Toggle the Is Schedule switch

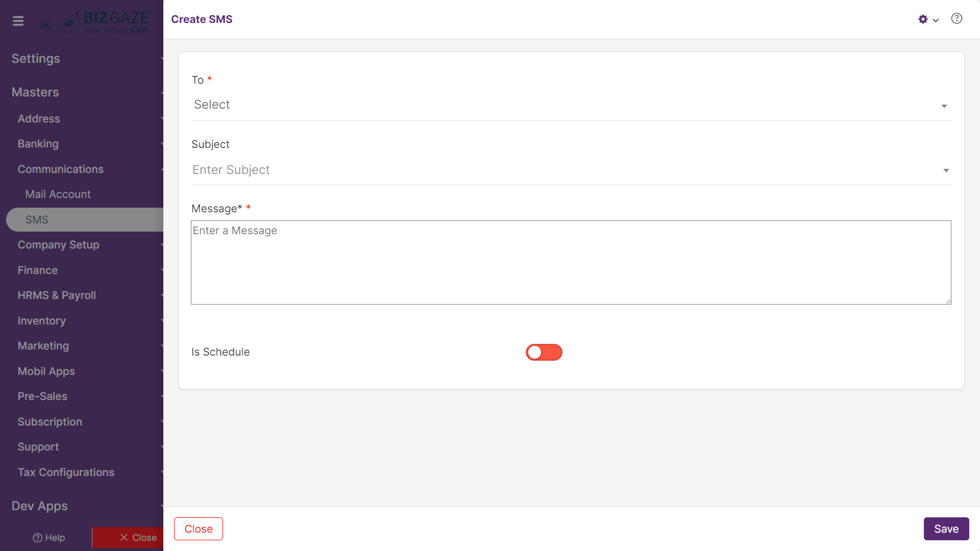point(544,353)
